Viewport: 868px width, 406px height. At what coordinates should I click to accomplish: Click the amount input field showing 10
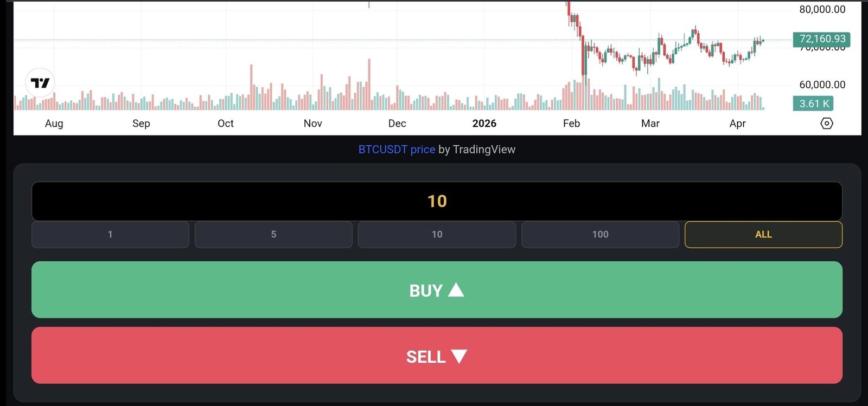tap(437, 201)
